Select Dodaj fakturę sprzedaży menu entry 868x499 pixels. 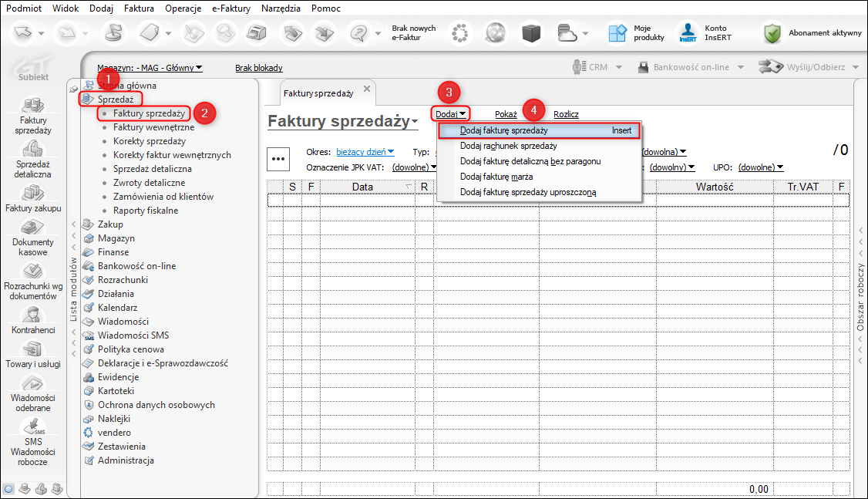pos(504,130)
